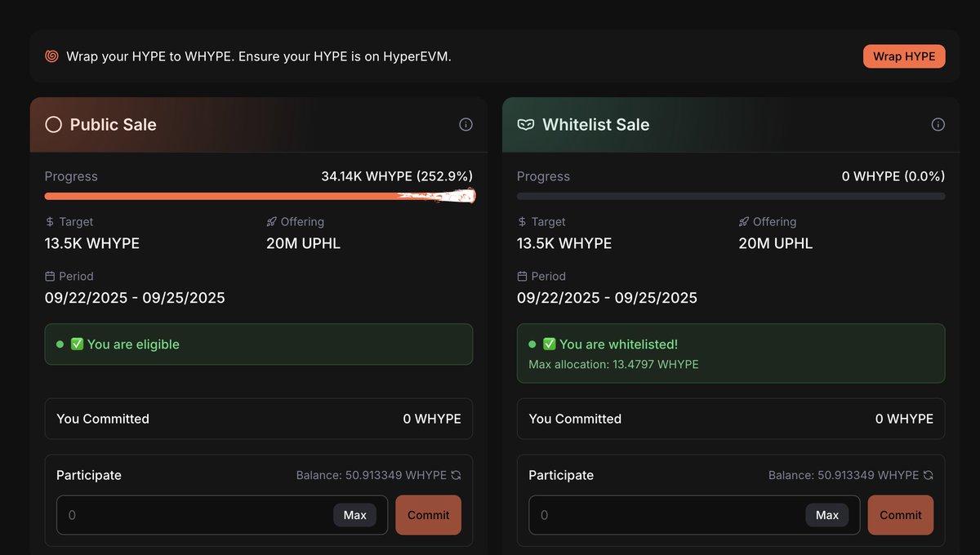Click the Whitelist Sale mask icon
Screen dimensions: 980x555
[526, 125]
